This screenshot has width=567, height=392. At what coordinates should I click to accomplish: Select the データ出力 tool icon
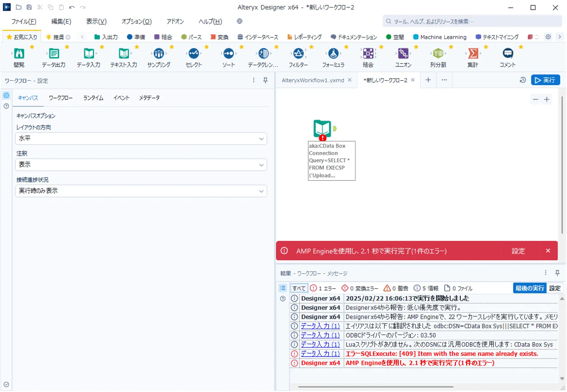point(54,54)
